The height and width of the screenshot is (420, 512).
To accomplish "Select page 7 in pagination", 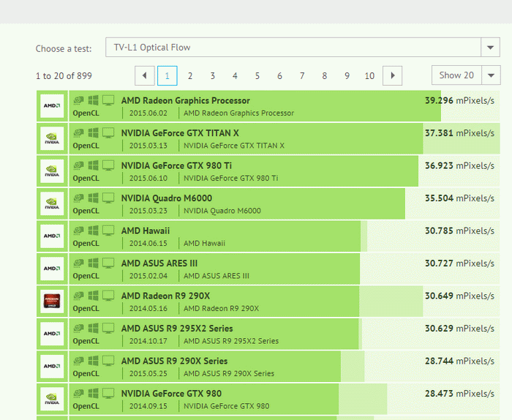I will tap(302, 76).
